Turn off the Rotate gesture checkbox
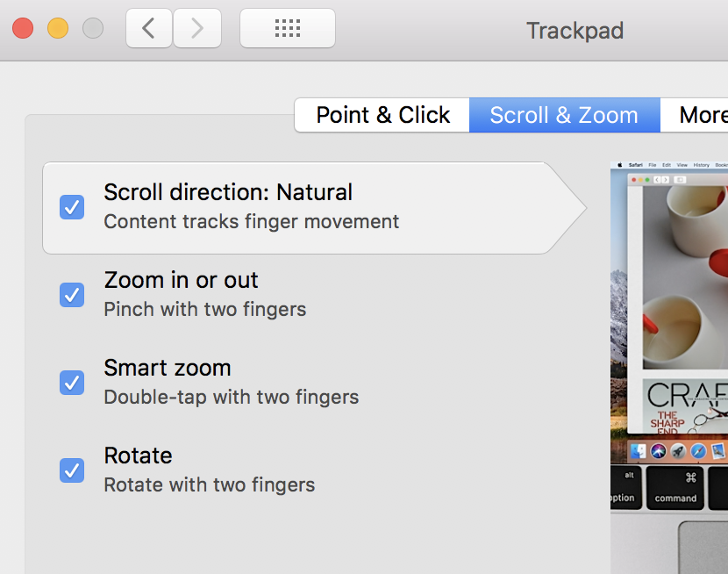The image size is (728, 574). tap(72, 470)
